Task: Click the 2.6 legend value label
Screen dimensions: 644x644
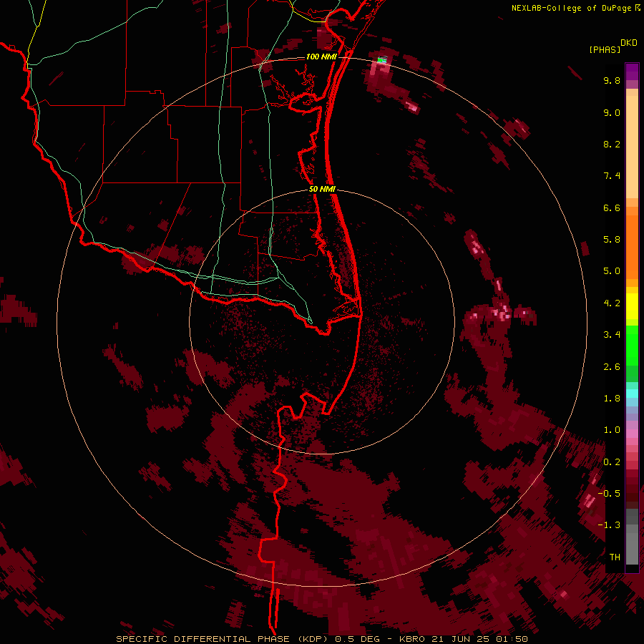Action: click(x=612, y=367)
